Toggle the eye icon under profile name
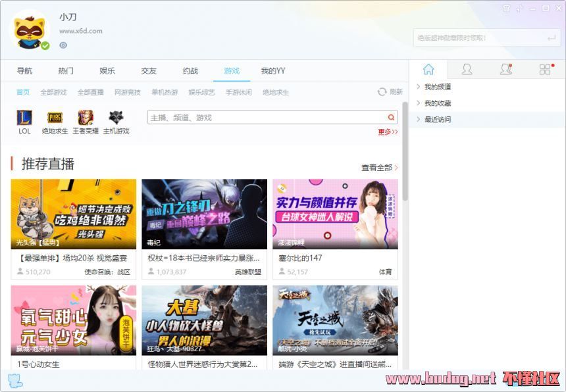Viewport: 566px width, 392px height. click(x=63, y=45)
